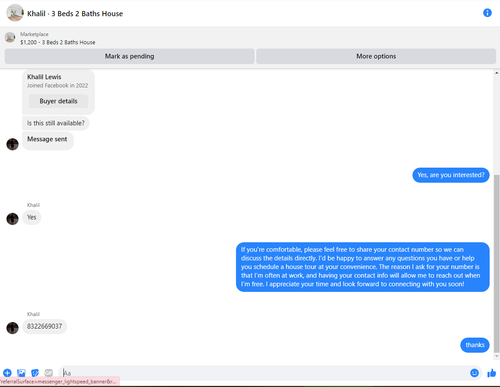Click 'Joined Facebook in 2022' text

(x=57, y=86)
